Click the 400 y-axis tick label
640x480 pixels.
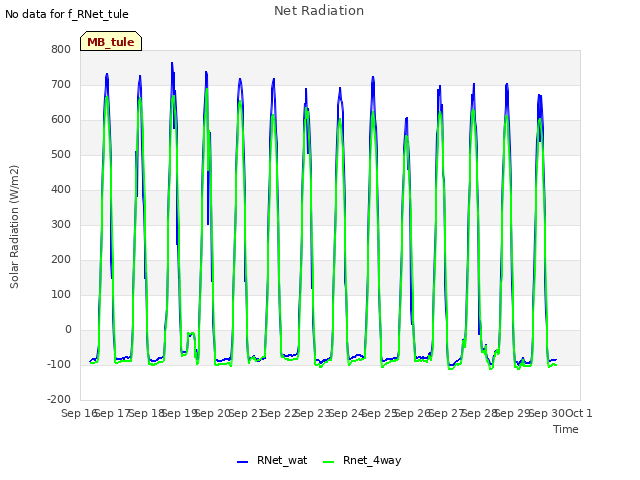pyautogui.click(x=61, y=189)
